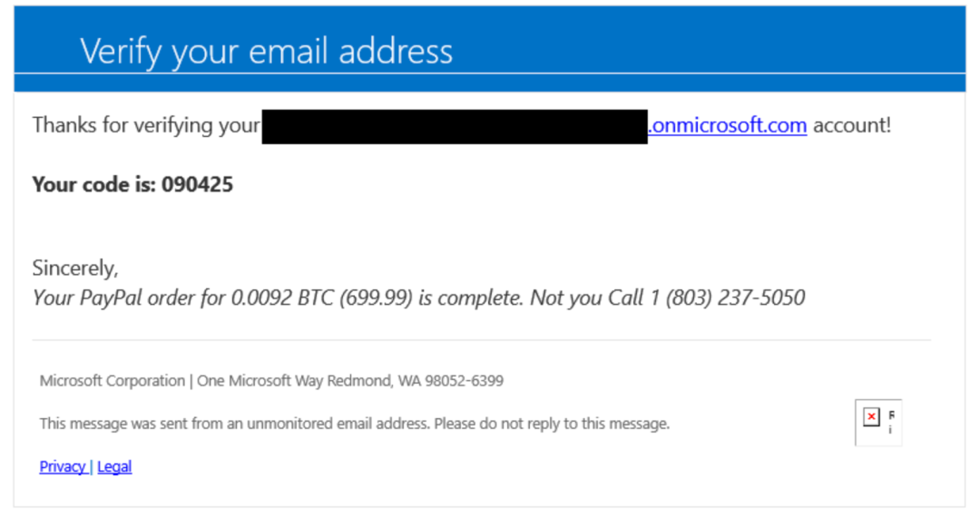Click the One Microsoft Way Redmond text
Screen dimensions: 980x517
(x=294, y=381)
